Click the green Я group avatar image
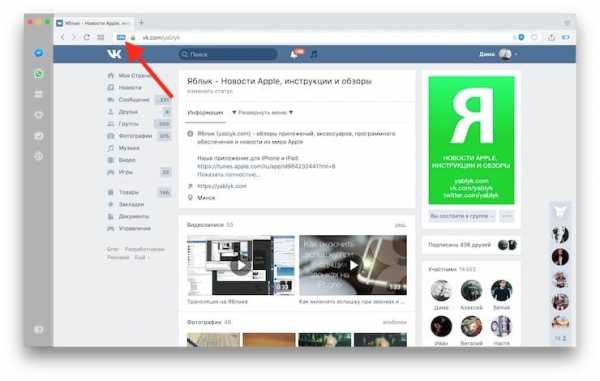This screenshot has width=600, height=381. click(x=471, y=140)
